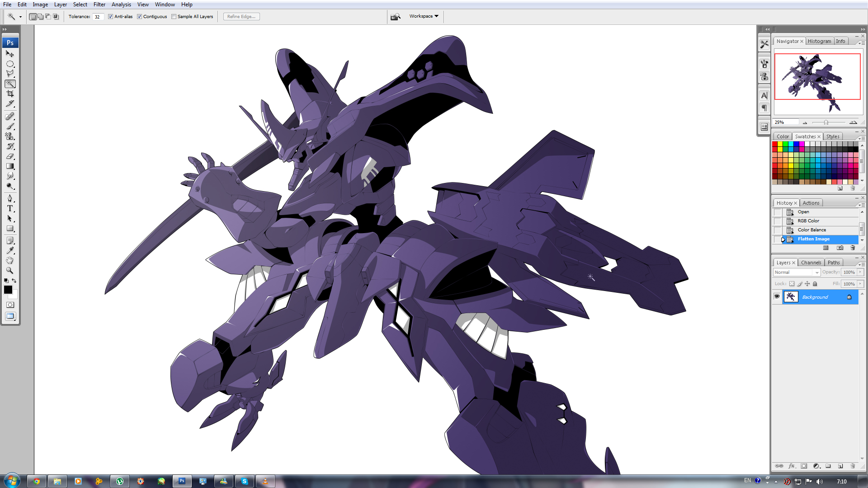Click the Refine Edge button

241,17
